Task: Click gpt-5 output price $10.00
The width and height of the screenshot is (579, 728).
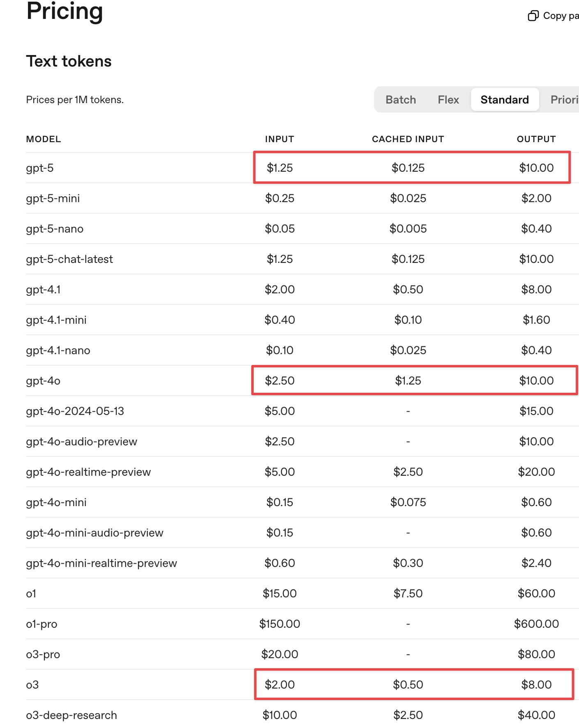Action: click(536, 168)
